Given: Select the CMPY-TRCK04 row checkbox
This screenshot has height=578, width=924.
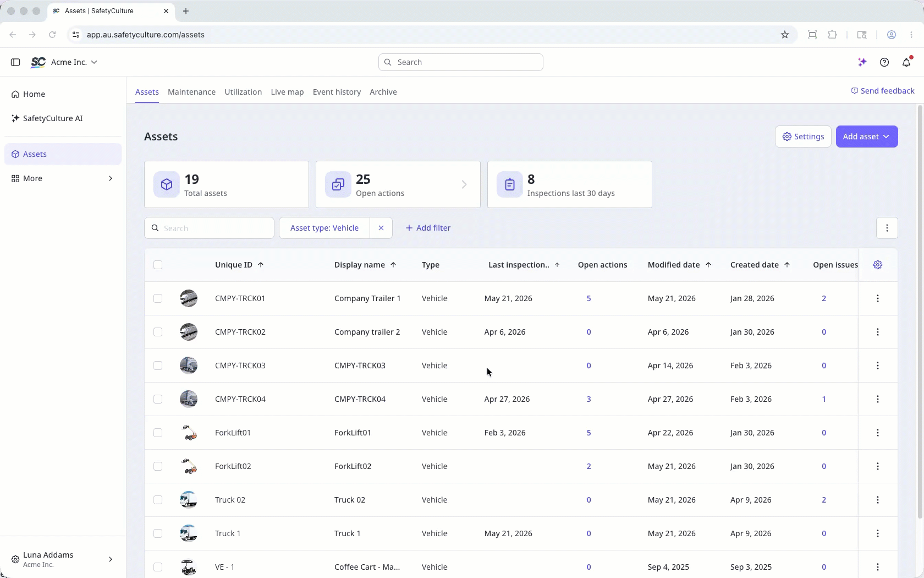Looking at the screenshot, I should (158, 399).
